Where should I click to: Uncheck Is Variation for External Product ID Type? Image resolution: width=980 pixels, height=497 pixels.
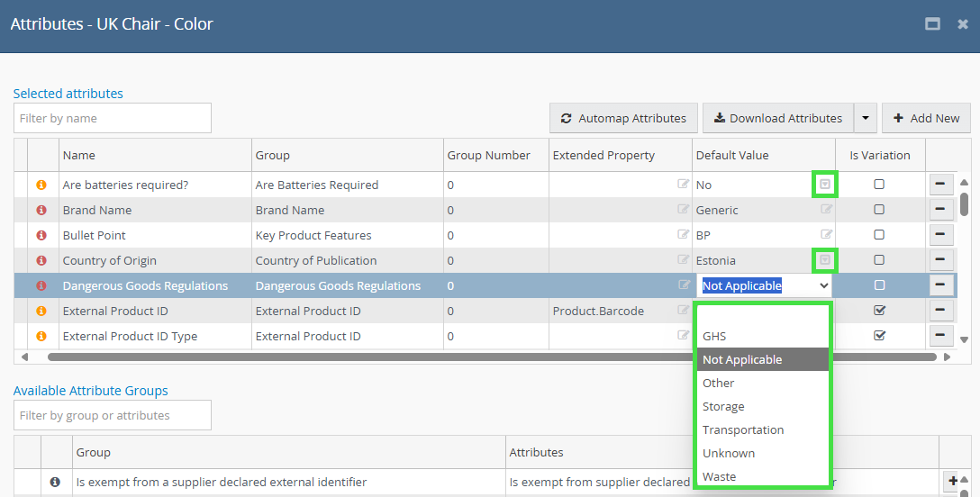click(879, 335)
